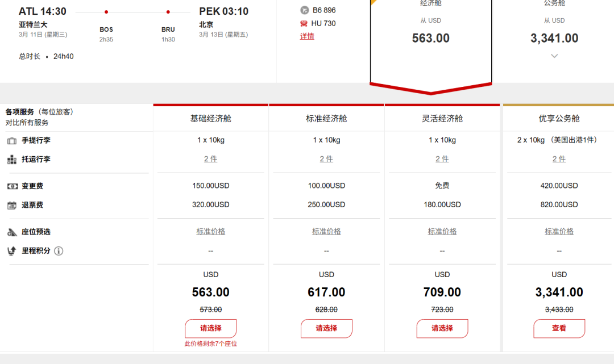This screenshot has height=364, width=614.
Task: Open the 详情 flight details link
Action: 307,36
